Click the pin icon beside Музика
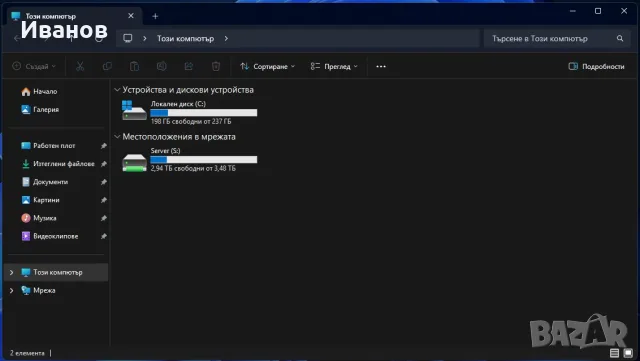 (x=104, y=218)
